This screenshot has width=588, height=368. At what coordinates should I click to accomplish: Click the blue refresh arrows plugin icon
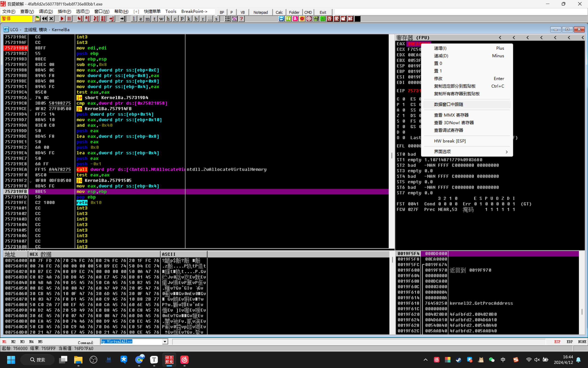pos(281,19)
